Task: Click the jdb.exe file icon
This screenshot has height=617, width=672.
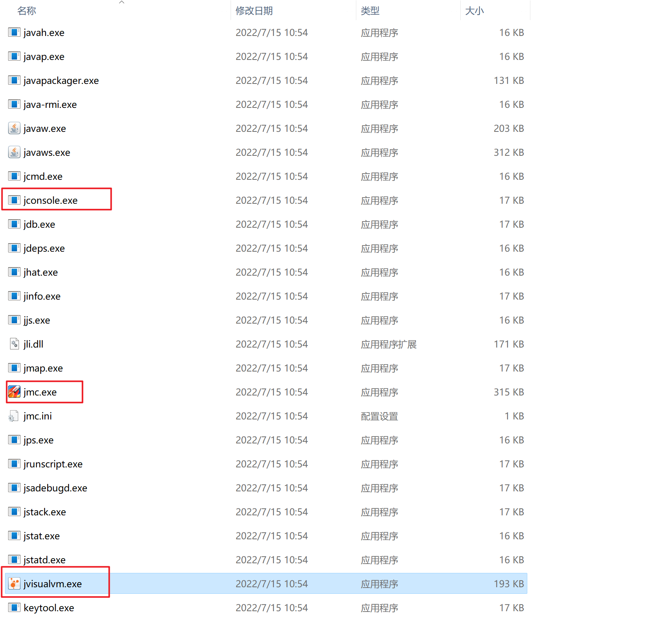Action: pos(14,224)
